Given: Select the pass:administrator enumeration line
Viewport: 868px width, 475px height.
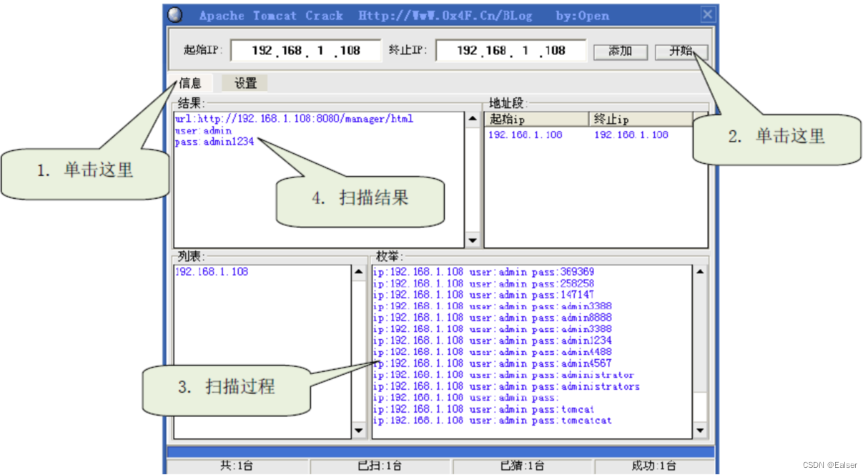Looking at the screenshot, I should pos(503,375).
